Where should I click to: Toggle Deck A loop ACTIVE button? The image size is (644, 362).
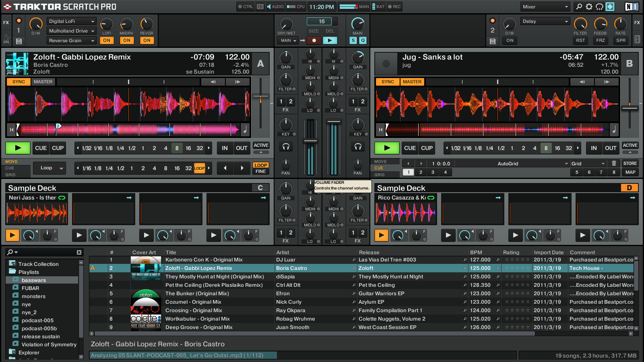(261, 146)
